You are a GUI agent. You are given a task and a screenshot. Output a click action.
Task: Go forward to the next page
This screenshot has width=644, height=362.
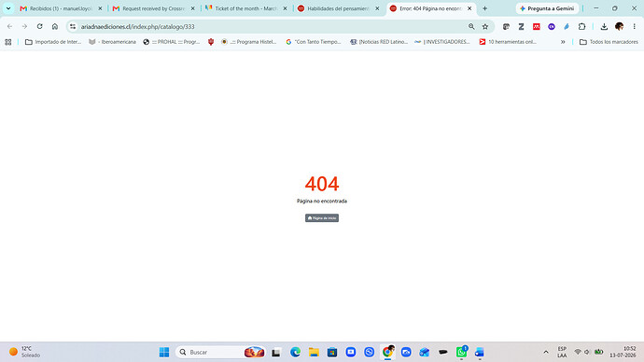(24, 26)
